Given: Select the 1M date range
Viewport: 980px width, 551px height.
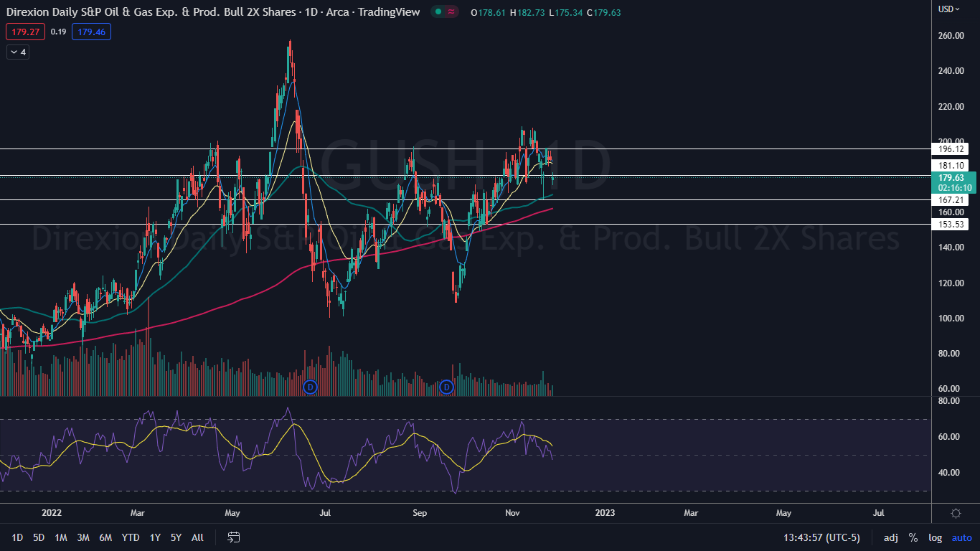Looking at the screenshot, I should tap(61, 537).
